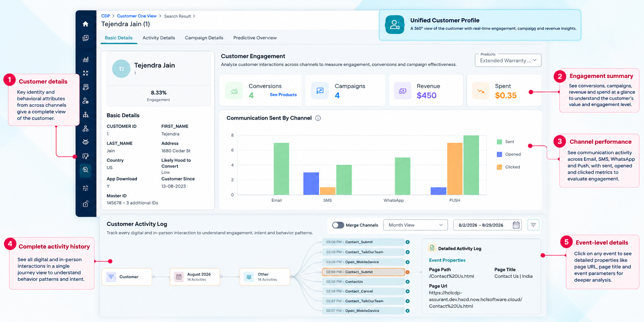Open the Home icon in the sidebar

click(x=85, y=24)
